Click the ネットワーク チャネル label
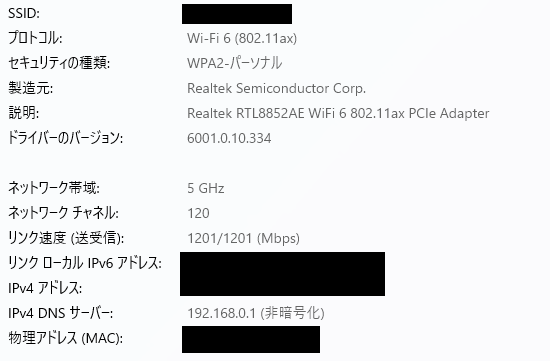 tap(63, 213)
